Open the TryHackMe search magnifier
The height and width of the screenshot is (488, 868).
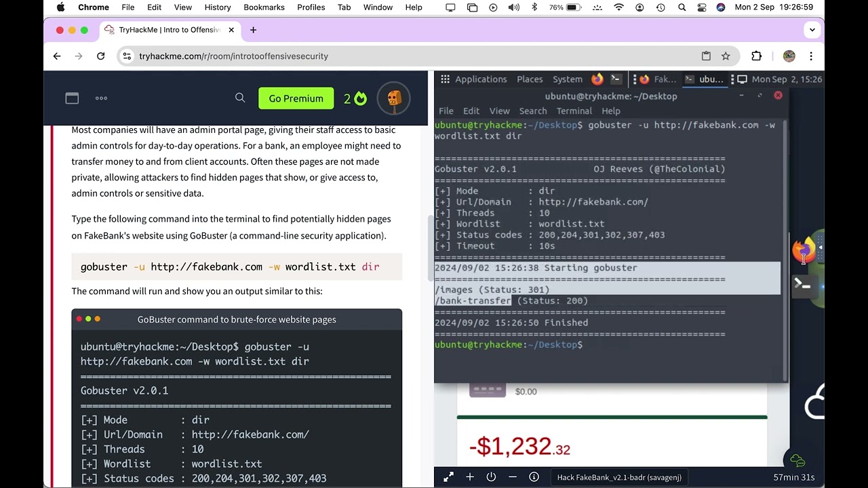tap(240, 98)
